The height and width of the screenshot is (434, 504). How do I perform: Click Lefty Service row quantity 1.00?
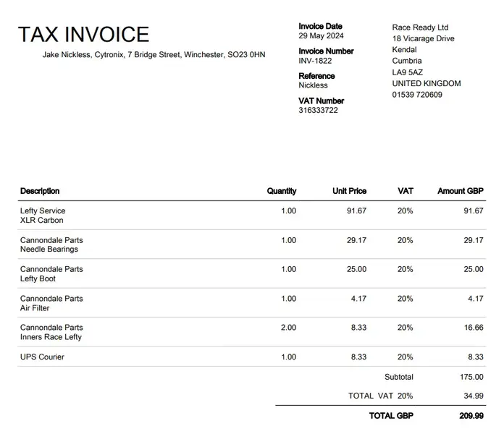(x=289, y=211)
